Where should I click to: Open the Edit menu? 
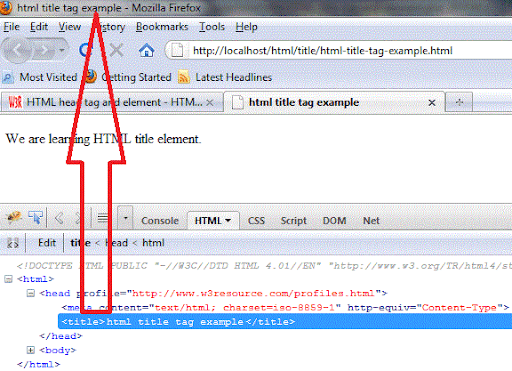point(39,27)
